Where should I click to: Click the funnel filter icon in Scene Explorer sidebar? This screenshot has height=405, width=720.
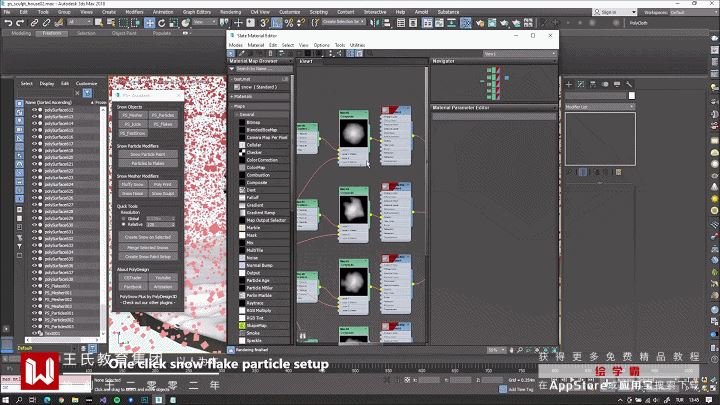pyautogui.click(x=19, y=246)
